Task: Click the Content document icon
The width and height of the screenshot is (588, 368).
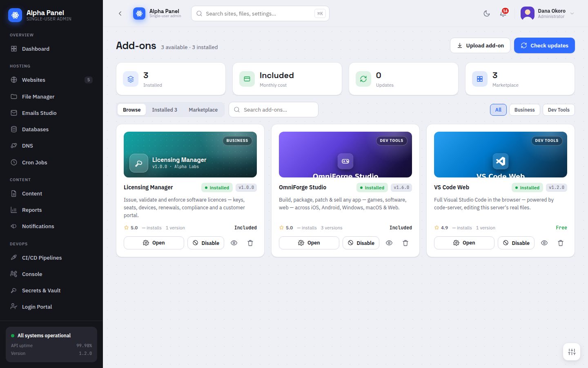Action: (14, 193)
